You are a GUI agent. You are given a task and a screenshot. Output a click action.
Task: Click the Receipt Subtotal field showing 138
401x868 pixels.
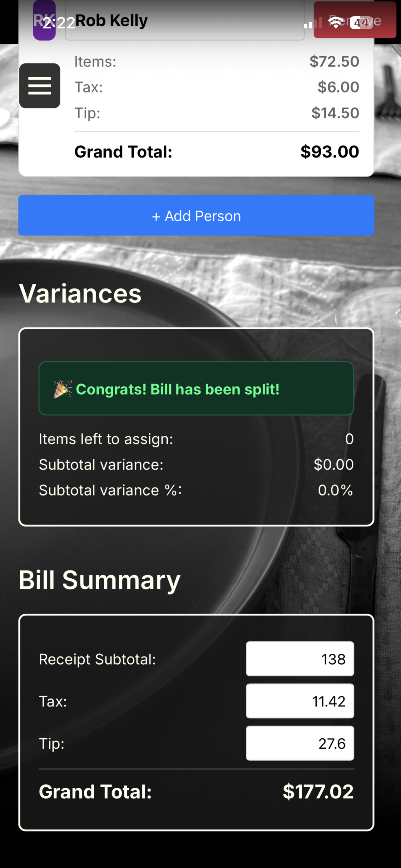tap(300, 659)
